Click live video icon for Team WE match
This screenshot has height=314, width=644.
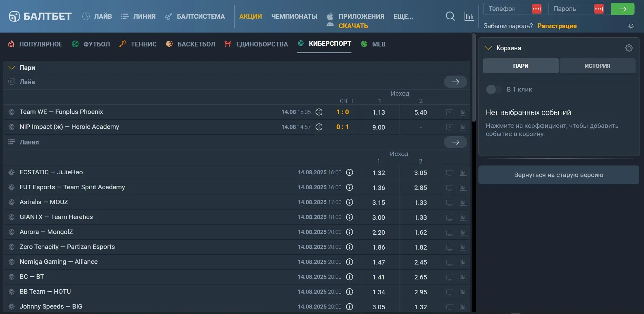[449, 112]
